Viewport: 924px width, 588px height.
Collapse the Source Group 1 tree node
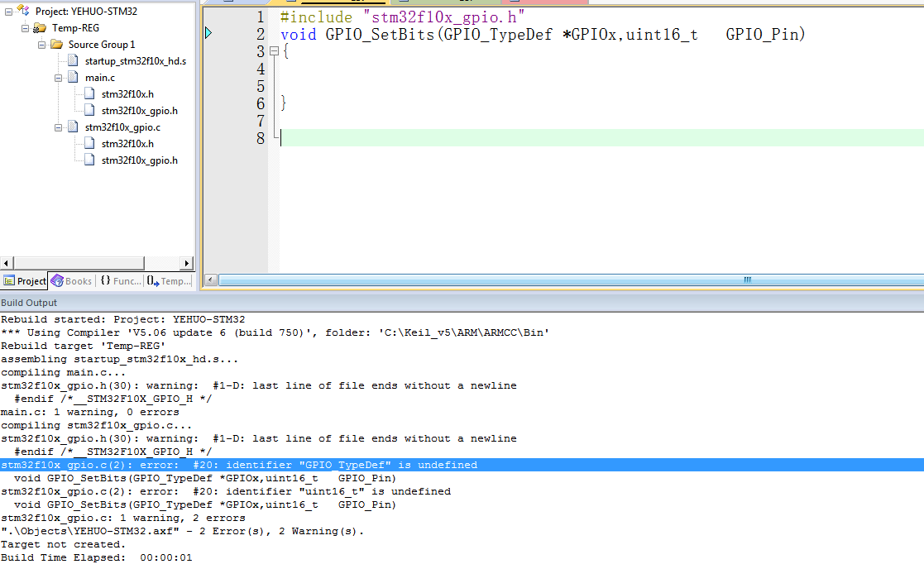(41, 44)
